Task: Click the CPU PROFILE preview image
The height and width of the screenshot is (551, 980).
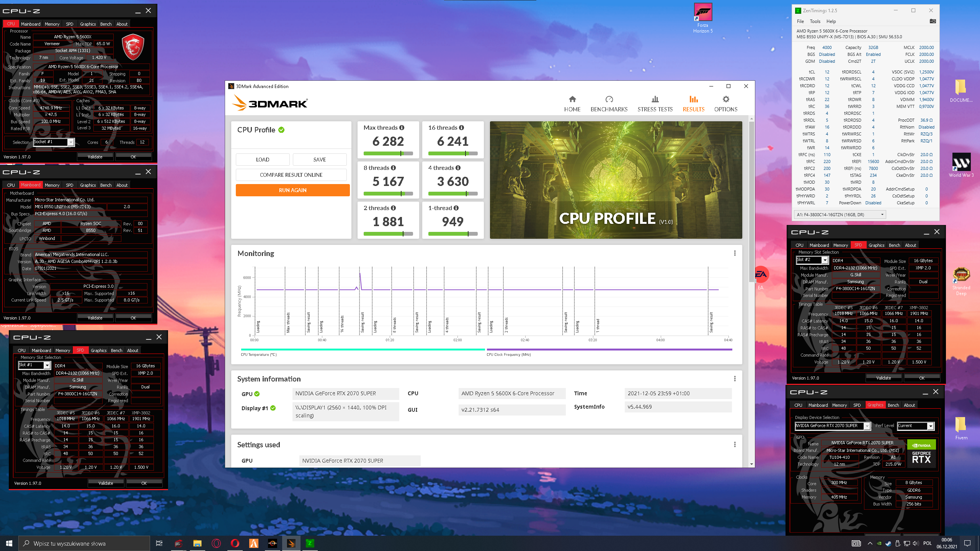Action: click(616, 180)
